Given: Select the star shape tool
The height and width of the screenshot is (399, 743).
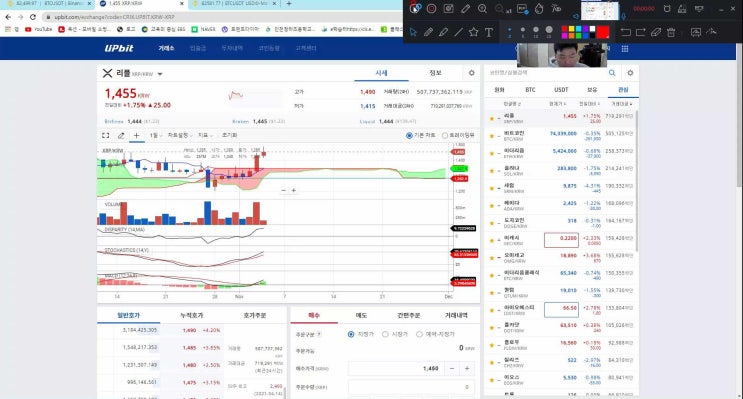Looking at the screenshot, I should (473, 32).
